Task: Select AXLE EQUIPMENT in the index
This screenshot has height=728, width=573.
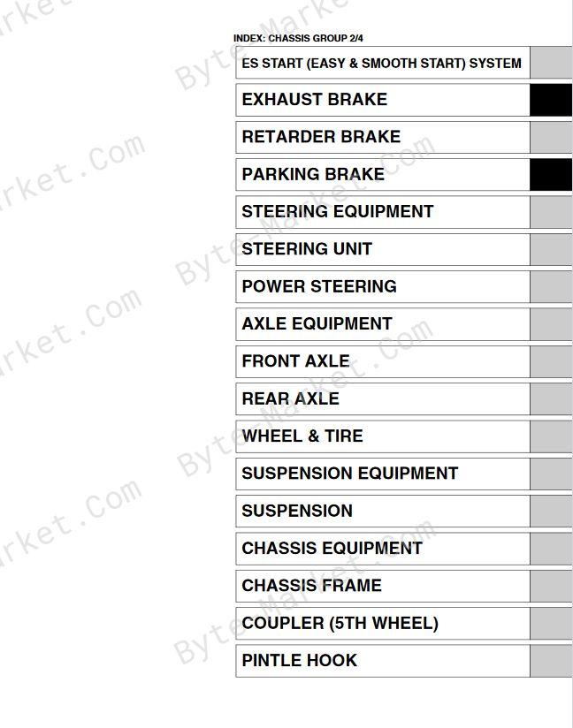Action: (x=383, y=324)
